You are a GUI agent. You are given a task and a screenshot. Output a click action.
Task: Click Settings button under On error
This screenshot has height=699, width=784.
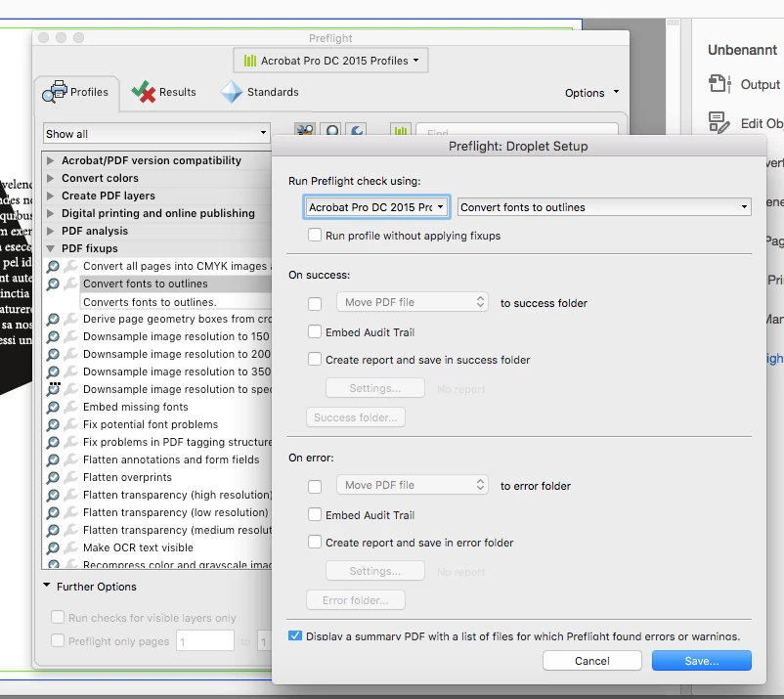375,571
